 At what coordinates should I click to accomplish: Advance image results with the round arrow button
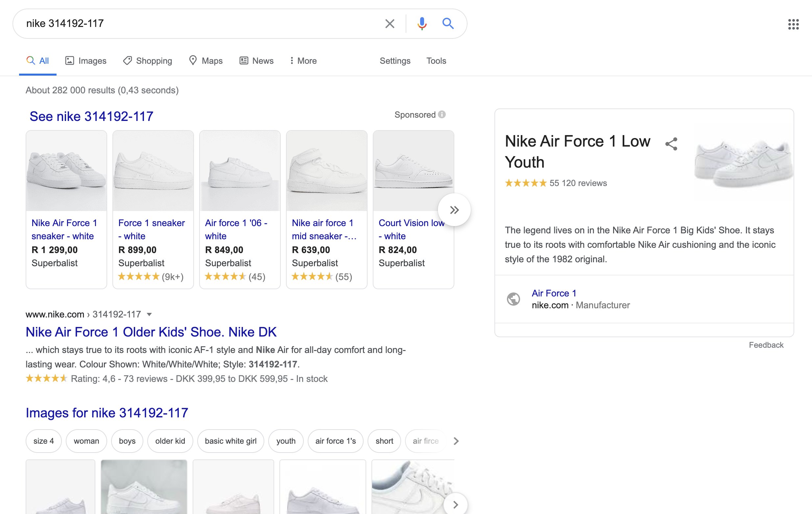[456, 504]
